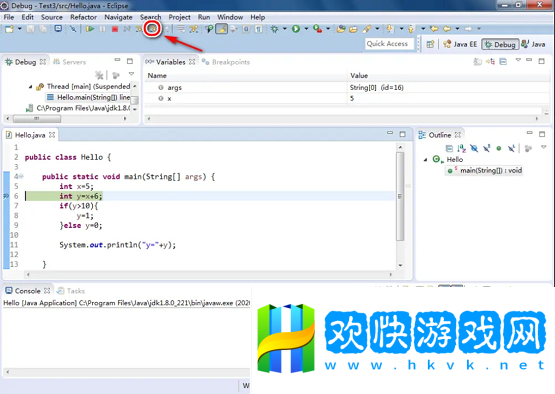Click Show Logical Structure in Variables view
The height and width of the screenshot is (394, 555).
(490, 62)
